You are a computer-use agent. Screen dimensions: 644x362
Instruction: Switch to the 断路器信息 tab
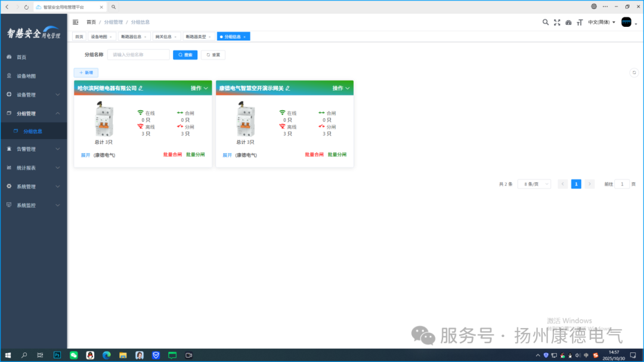[x=132, y=36]
